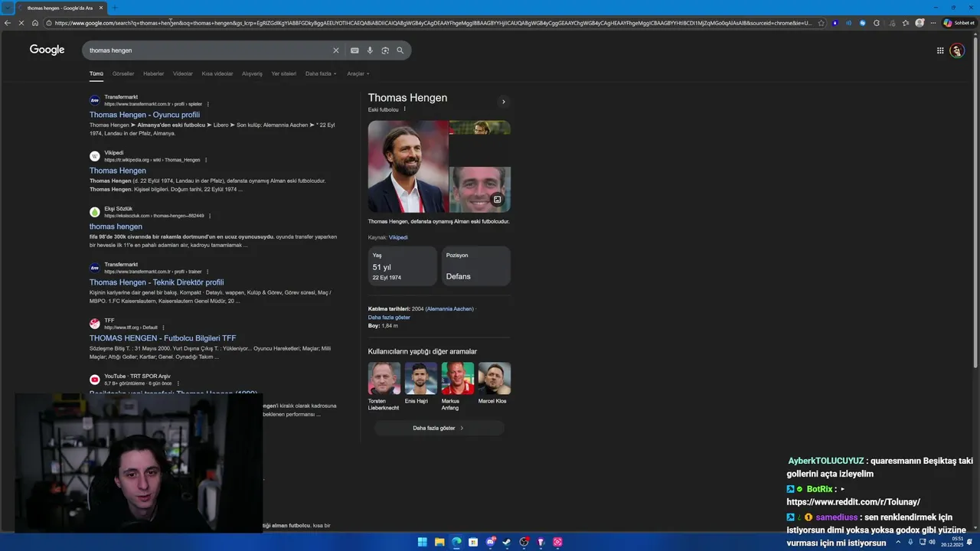Open Microsoft Store from taskbar
Image resolution: width=980 pixels, height=551 pixels.
point(473,542)
